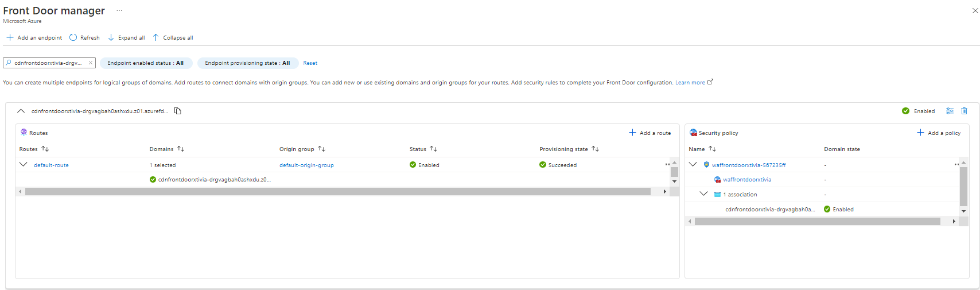The width and height of the screenshot is (980, 290).
Task: Collapse the cdnfrontdoorxtivia endpoint section
Action: point(21,111)
